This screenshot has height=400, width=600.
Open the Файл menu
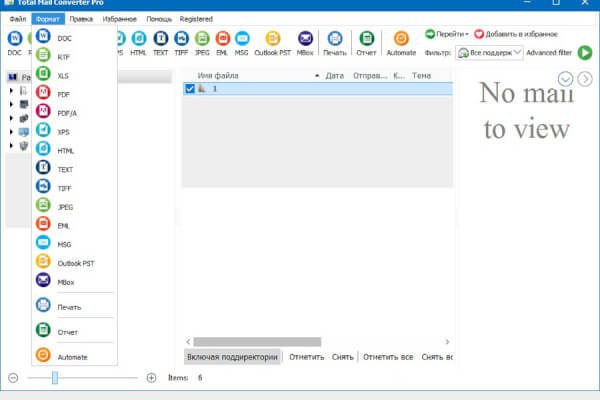click(x=18, y=19)
